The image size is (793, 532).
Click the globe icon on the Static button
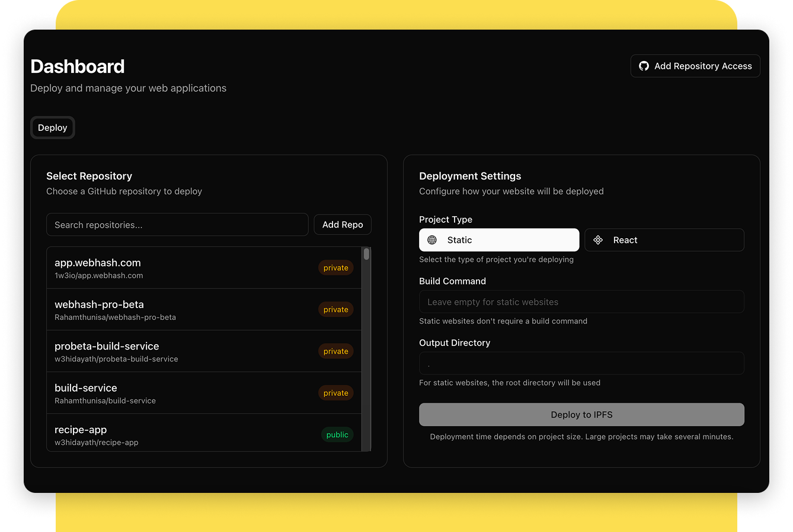tap(431, 240)
